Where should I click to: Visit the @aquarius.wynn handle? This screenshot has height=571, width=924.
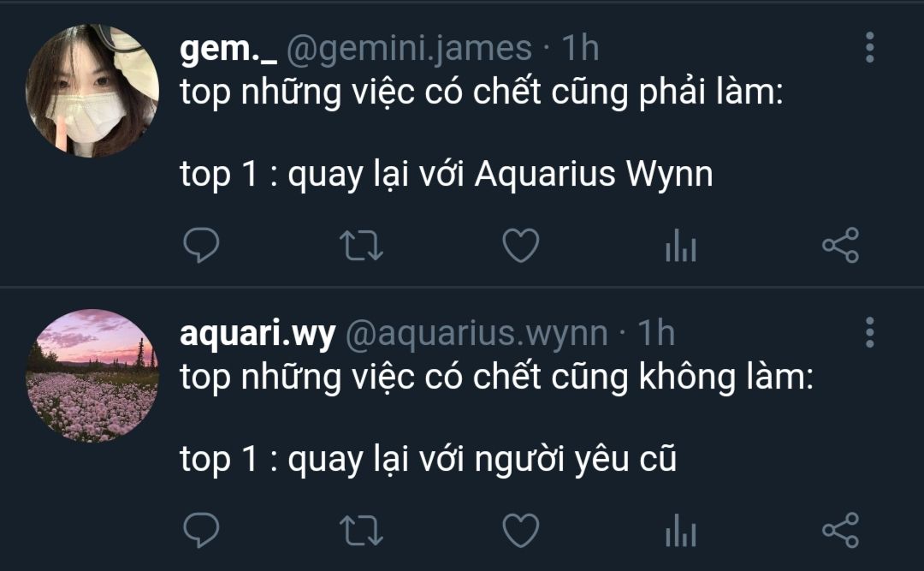click(477, 334)
